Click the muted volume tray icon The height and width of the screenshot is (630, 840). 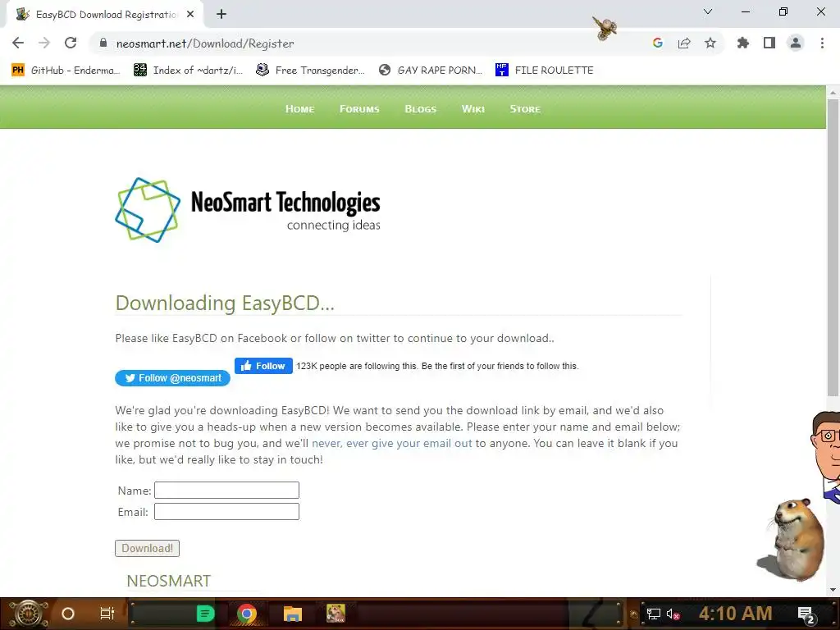[673, 614]
